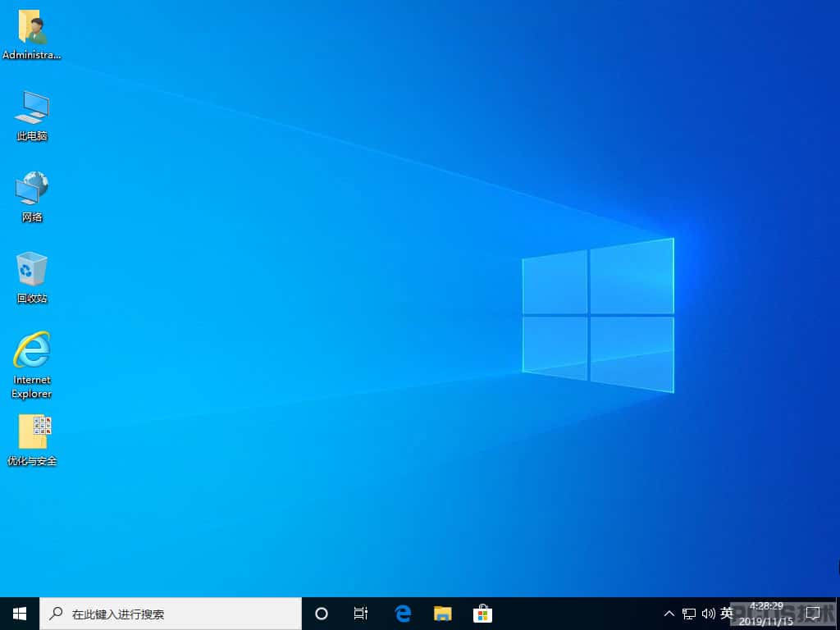Select the 此电脑 (This PC) desktop icon
The height and width of the screenshot is (630, 840).
click(32, 116)
